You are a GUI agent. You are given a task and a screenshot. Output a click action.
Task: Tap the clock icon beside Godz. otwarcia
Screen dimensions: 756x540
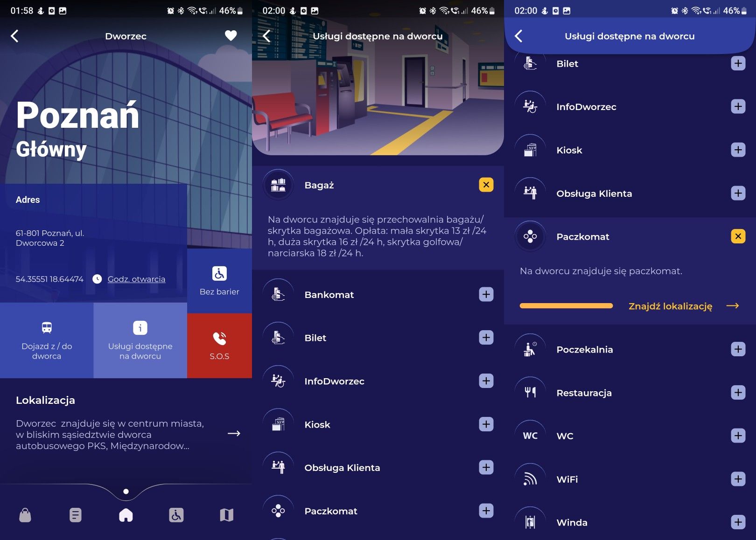(x=97, y=279)
